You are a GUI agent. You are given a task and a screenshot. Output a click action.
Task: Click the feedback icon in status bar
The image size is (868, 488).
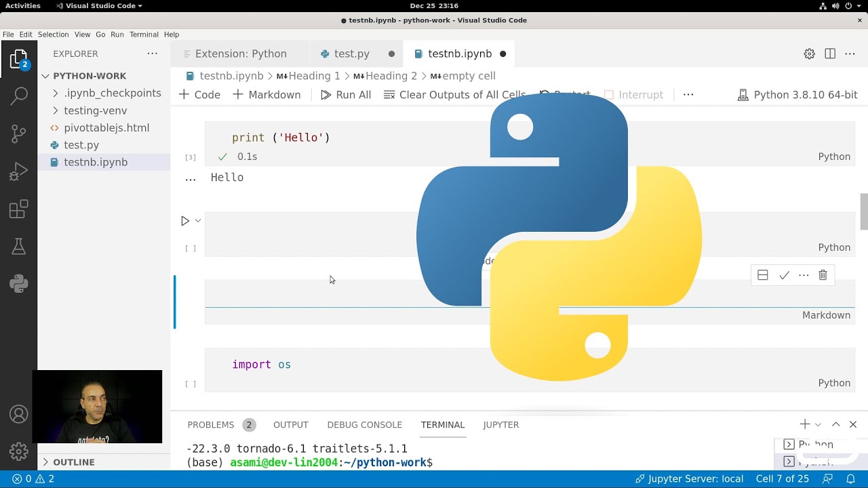pos(827,479)
